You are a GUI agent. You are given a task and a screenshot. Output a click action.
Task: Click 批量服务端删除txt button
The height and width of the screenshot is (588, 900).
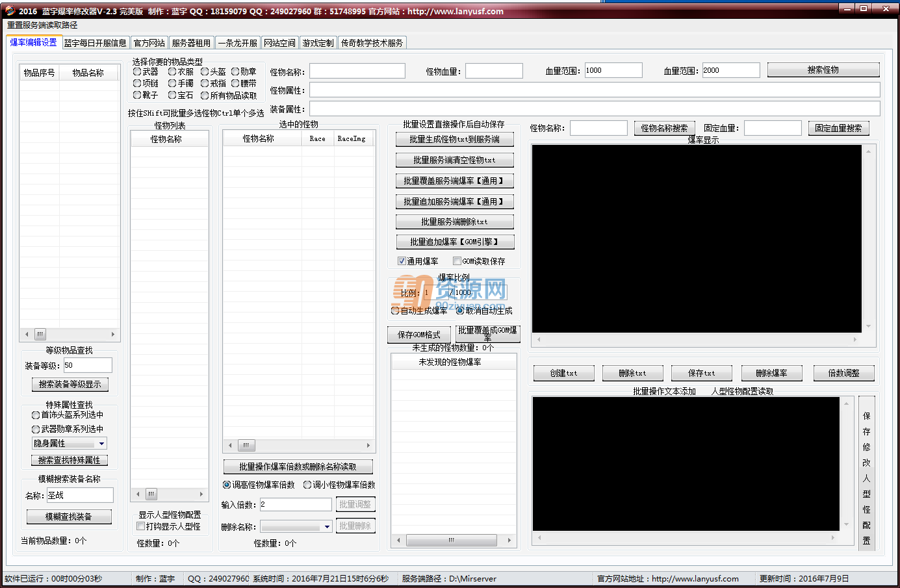[x=455, y=222]
